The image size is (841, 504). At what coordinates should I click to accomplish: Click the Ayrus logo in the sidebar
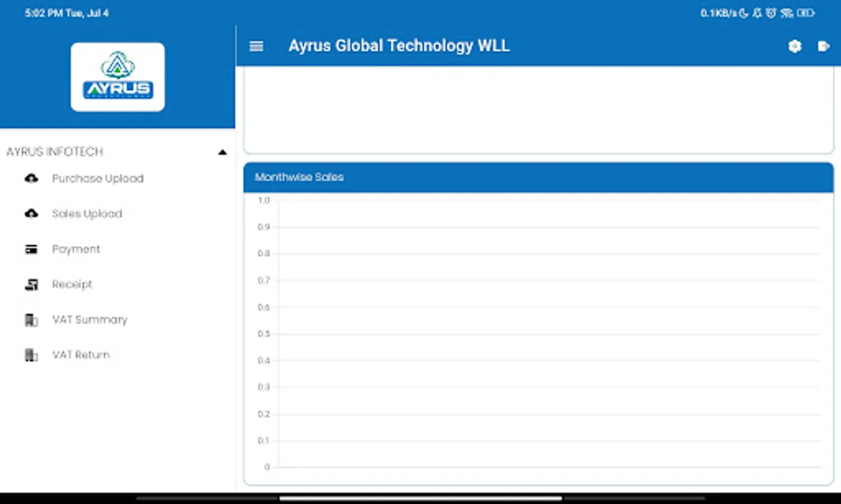coord(118,77)
